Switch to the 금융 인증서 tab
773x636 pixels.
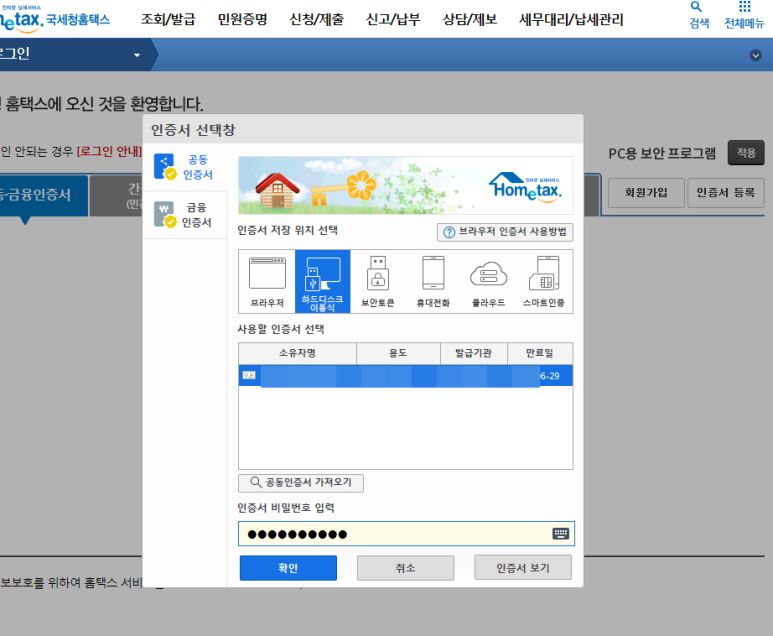[184, 215]
